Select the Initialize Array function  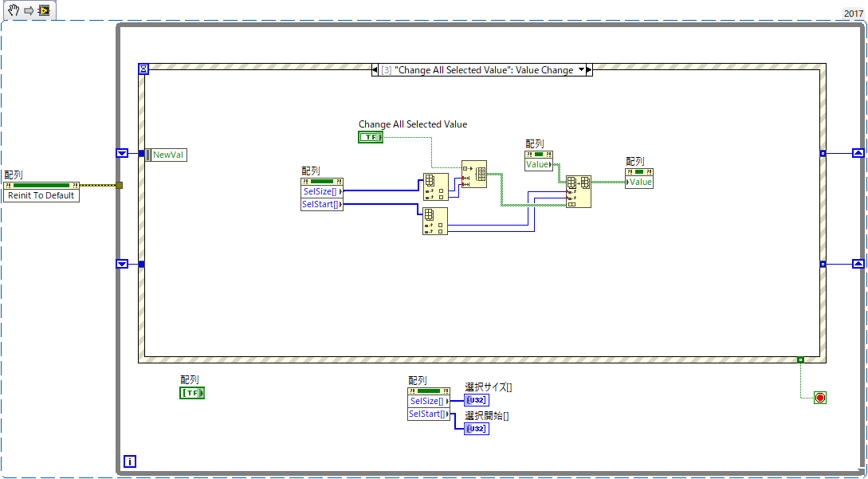474,174
